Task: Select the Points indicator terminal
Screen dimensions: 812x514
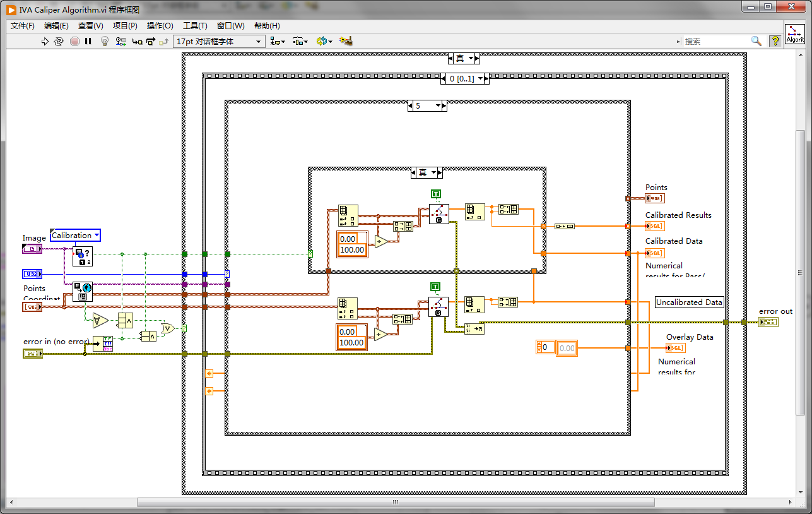Action: click(654, 198)
